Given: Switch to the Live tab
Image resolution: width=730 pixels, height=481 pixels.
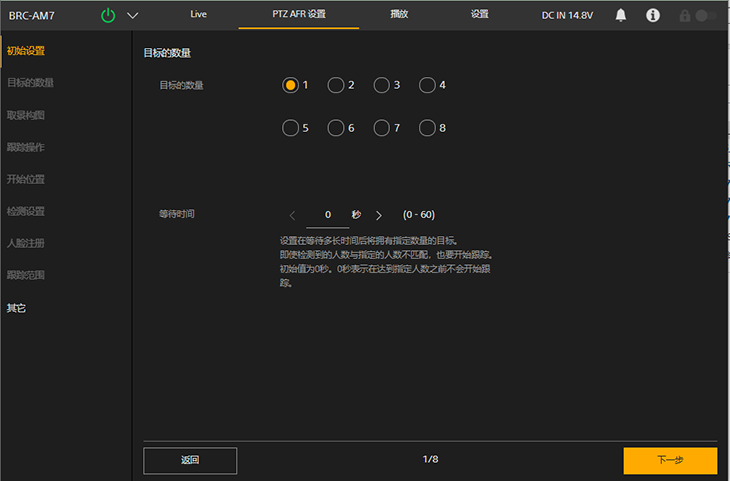Looking at the screenshot, I should pyautogui.click(x=198, y=15).
